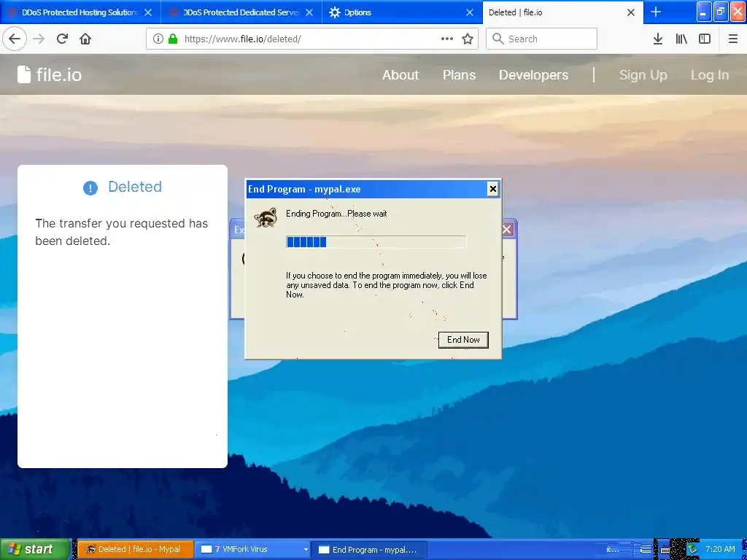Click the blue Deleted alert icon
Image resolution: width=747 pixels, height=560 pixels.
coord(90,188)
